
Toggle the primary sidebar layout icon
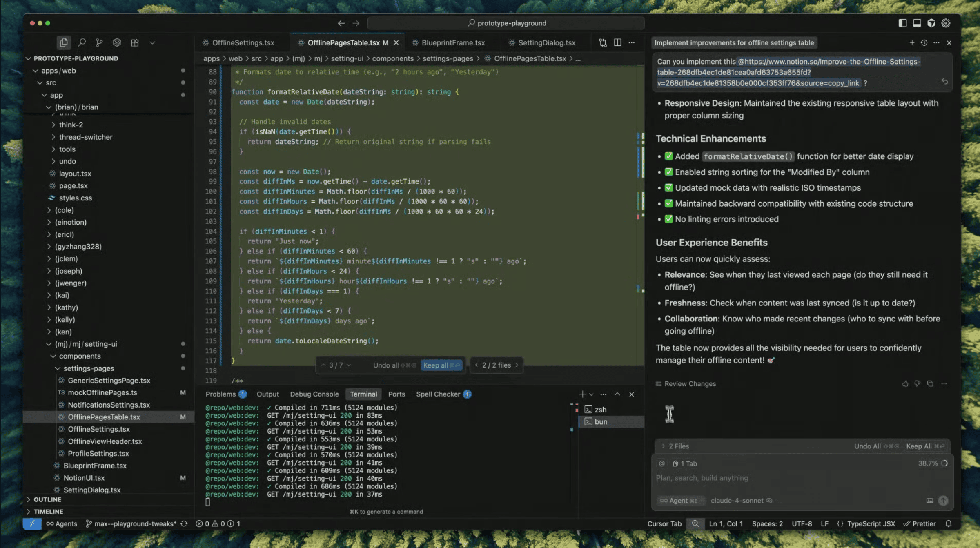[902, 23]
